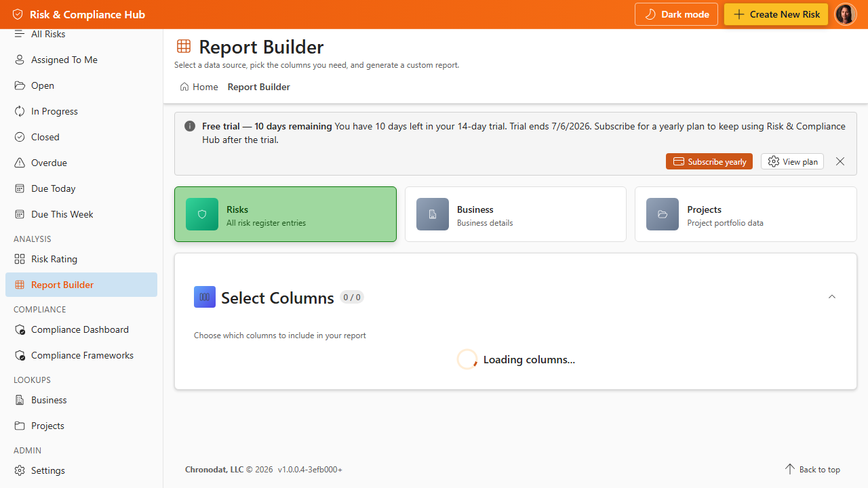Click the user avatar in header
The image size is (868, 488).
tap(845, 14)
